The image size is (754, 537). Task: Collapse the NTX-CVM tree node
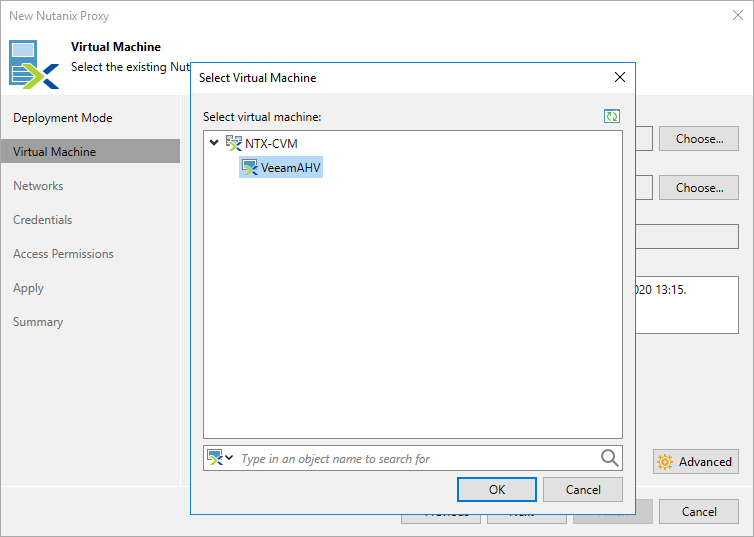(x=214, y=143)
